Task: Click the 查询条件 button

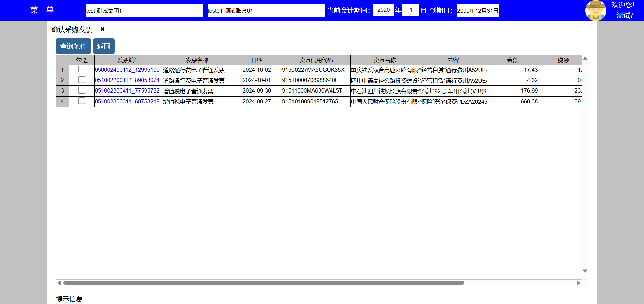Action: coord(73,46)
